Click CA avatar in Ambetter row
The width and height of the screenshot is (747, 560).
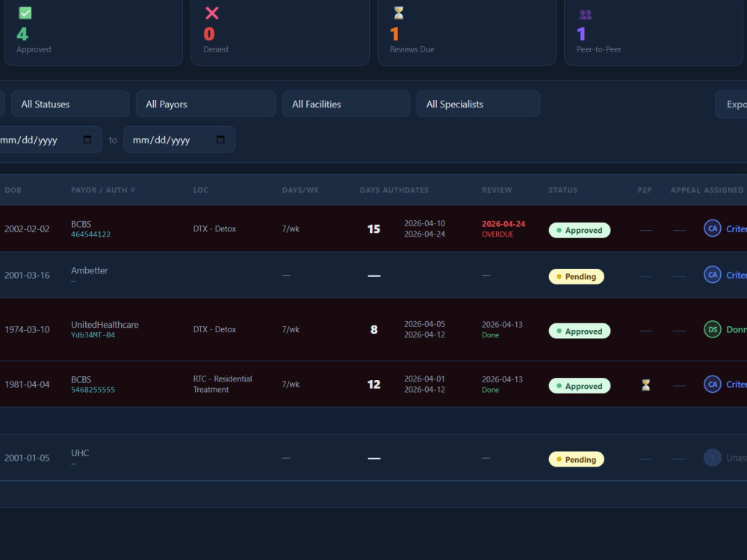712,275
